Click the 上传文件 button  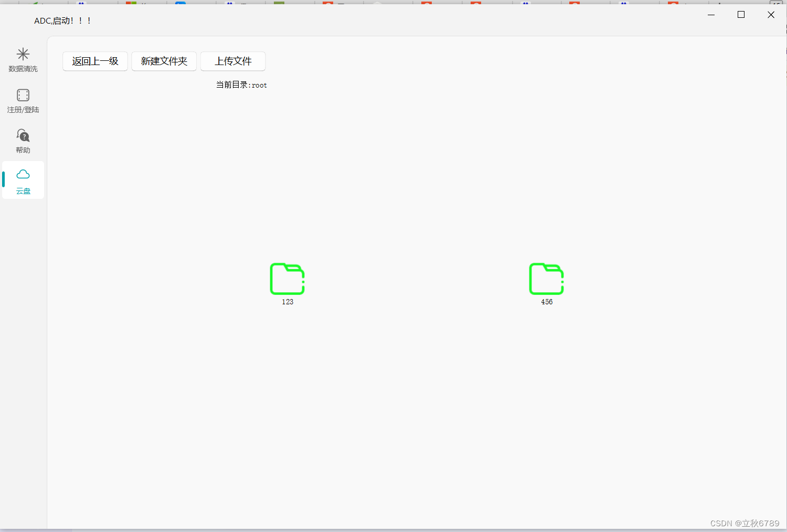tap(232, 61)
